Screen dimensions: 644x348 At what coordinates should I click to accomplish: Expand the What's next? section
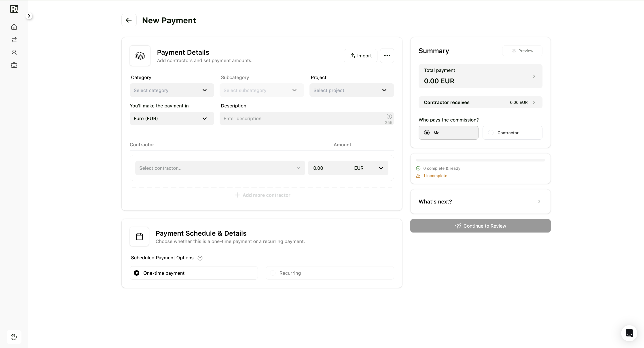pos(480,202)
